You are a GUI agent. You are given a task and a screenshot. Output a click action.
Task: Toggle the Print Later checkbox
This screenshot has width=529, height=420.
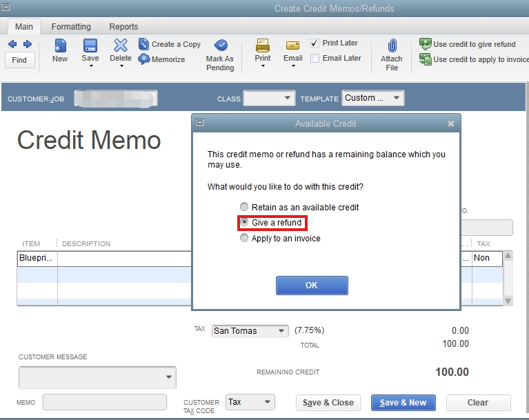click(315, 43)
